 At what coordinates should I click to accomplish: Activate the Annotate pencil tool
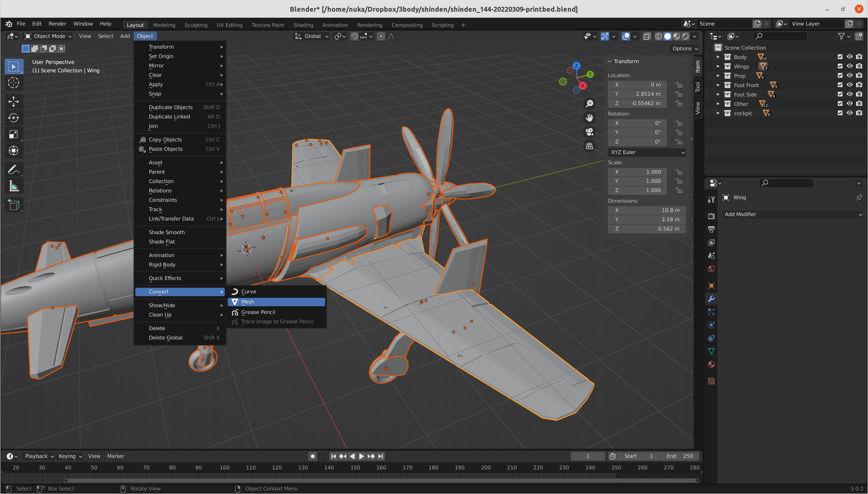14,169
